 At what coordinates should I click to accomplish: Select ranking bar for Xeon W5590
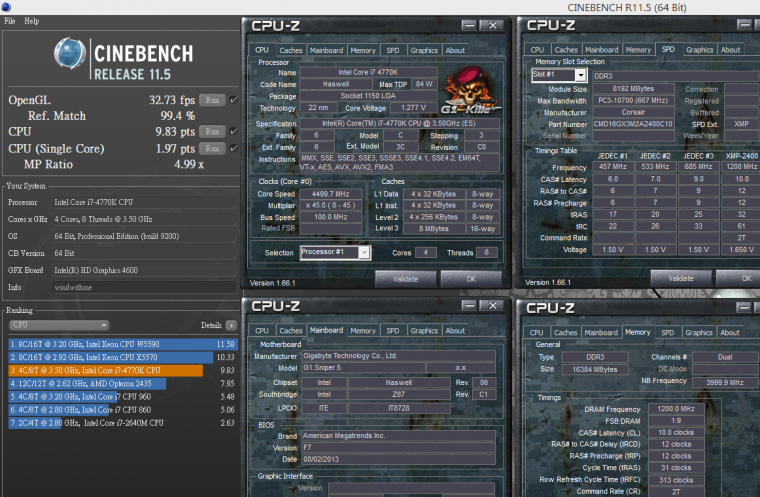point(122,344)
